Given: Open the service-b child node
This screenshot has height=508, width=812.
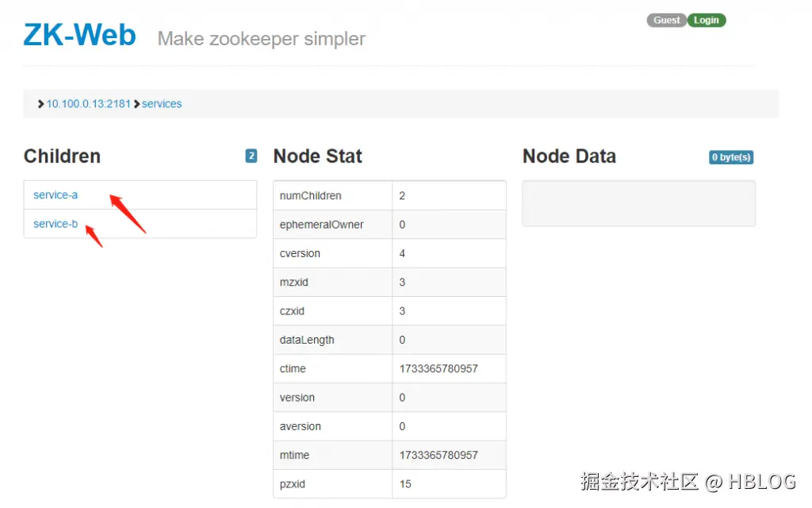Looking at the screenshot, I should click(x=56, y=224).
